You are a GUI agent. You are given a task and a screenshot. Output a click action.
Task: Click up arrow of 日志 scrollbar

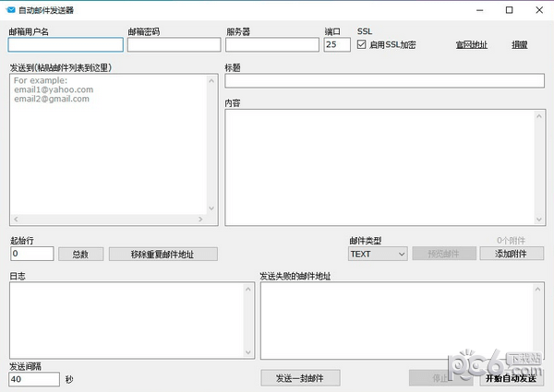click(247, 290)
